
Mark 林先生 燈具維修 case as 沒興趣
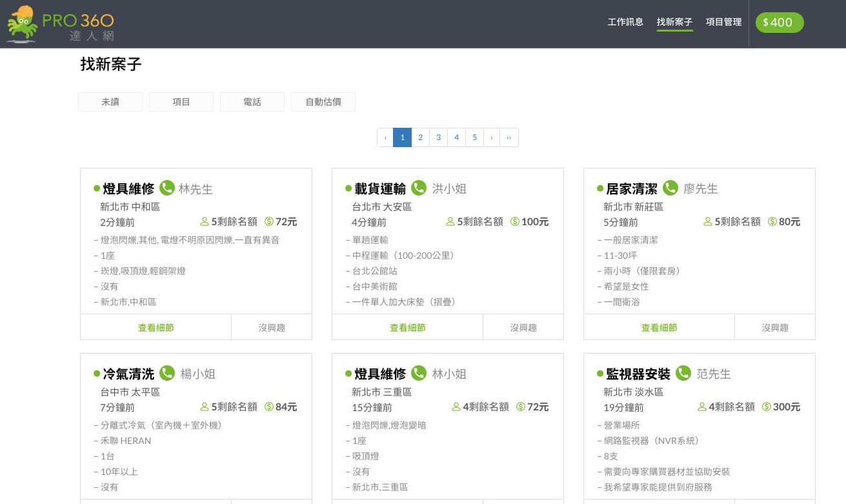(x=272, y=327)
